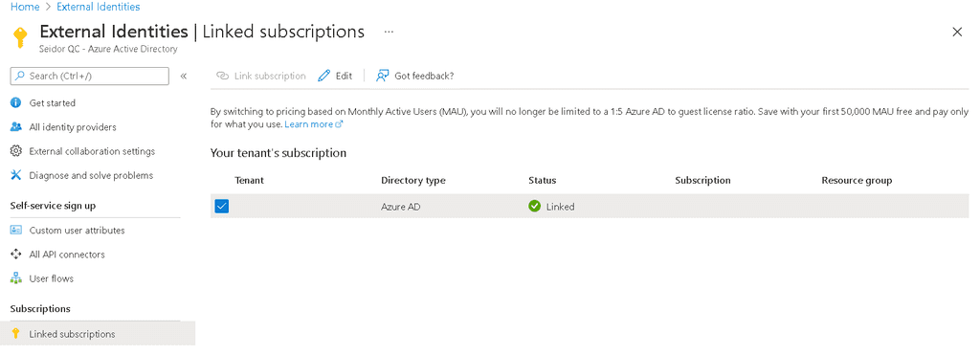980x355 pixels.
Task: Click the search magnifier icon
Action: click(21, 76)
